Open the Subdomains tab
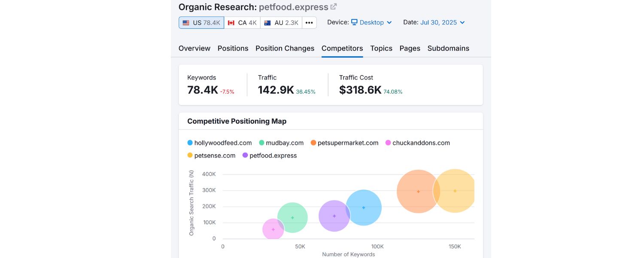Viewport: 644px width, 258px height. point(448,48)
